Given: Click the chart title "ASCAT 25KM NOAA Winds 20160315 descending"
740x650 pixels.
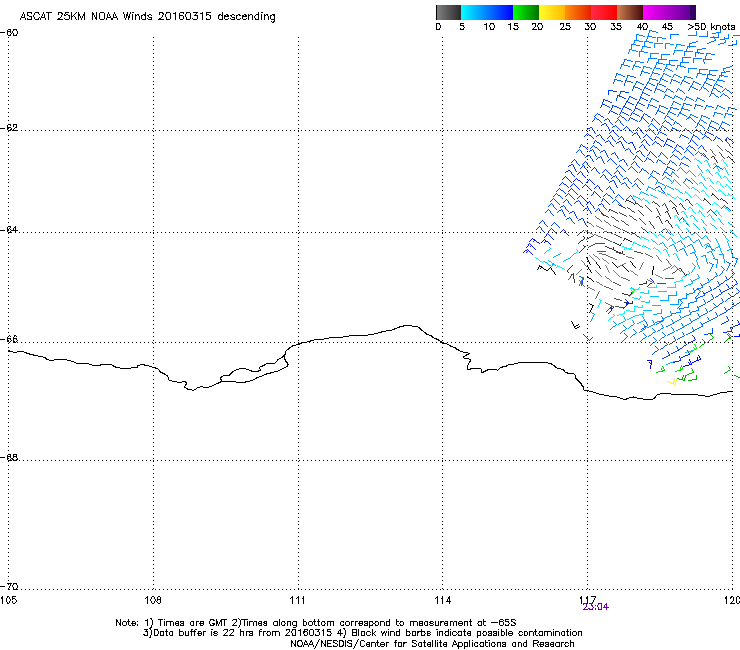Looking at the screenshot, I should click(x=147, y=17).
